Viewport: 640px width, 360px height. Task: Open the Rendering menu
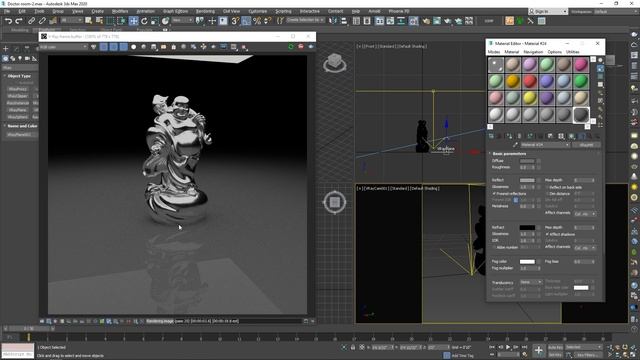[x=205, y=11]
